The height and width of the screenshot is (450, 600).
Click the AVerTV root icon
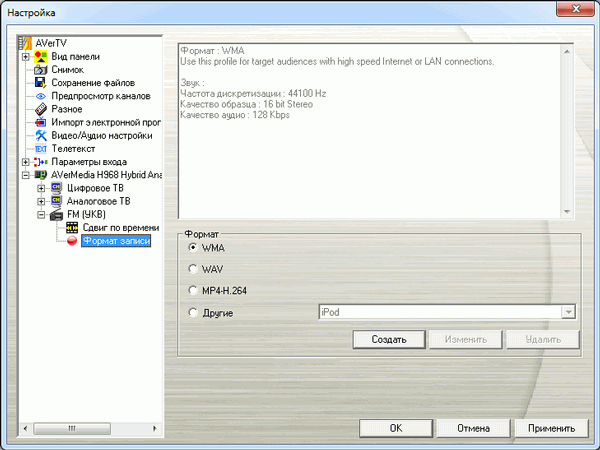point(25,43)
